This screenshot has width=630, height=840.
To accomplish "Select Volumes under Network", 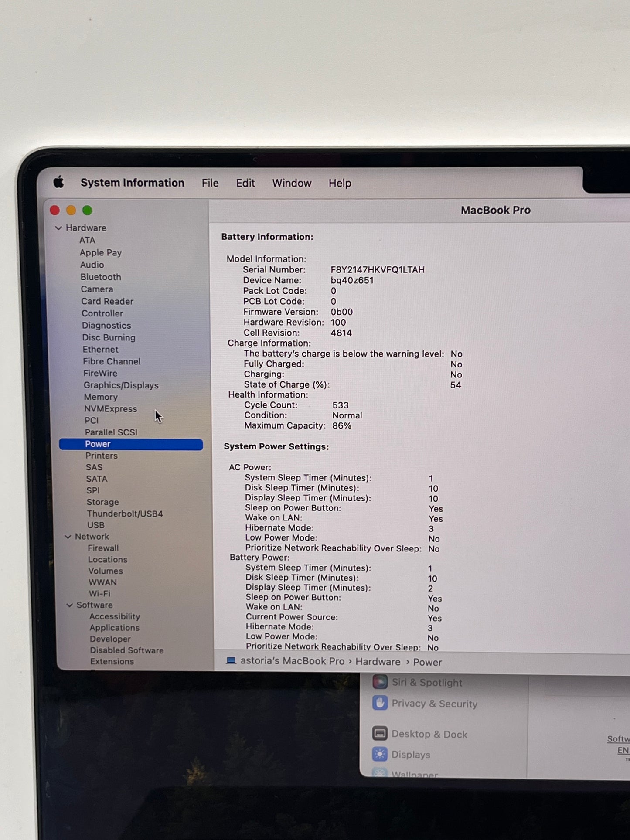I will (106, 571).
